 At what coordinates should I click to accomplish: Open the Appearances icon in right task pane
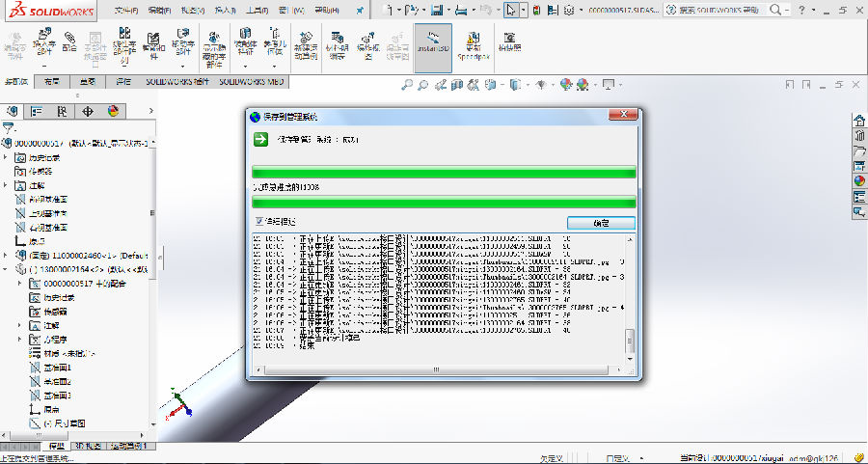point(858,180)
